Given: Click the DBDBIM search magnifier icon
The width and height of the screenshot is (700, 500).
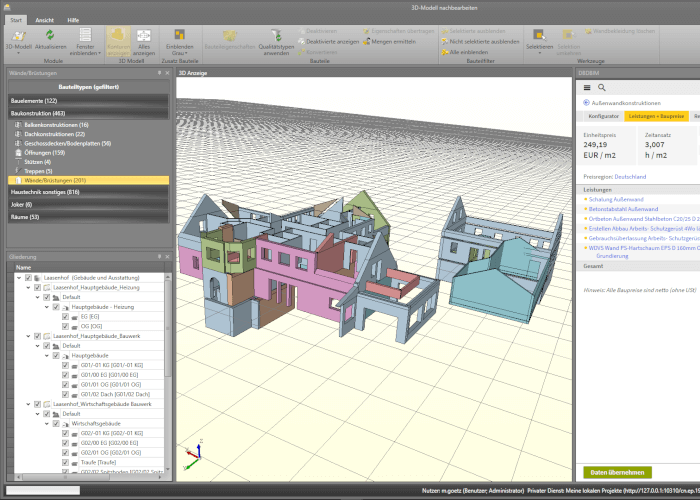Looking at the screenshot, I should tap(602, 88).
